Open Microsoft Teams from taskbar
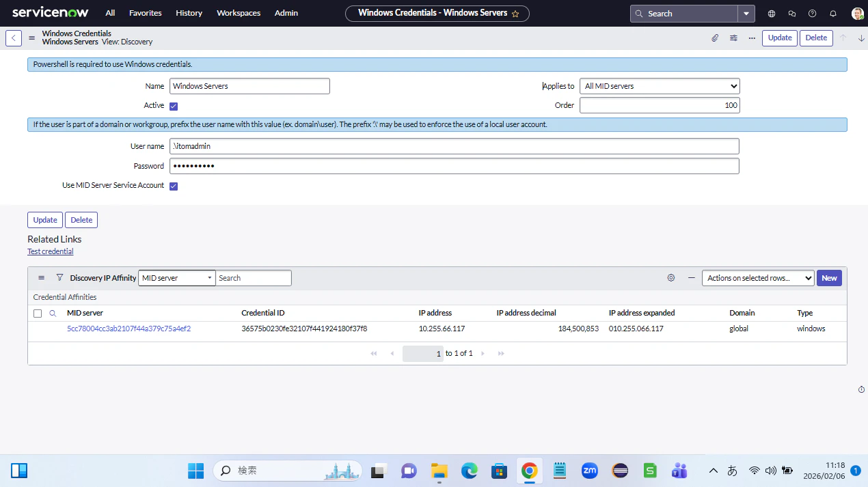868x487 pixels. click(x=679, y=471)
